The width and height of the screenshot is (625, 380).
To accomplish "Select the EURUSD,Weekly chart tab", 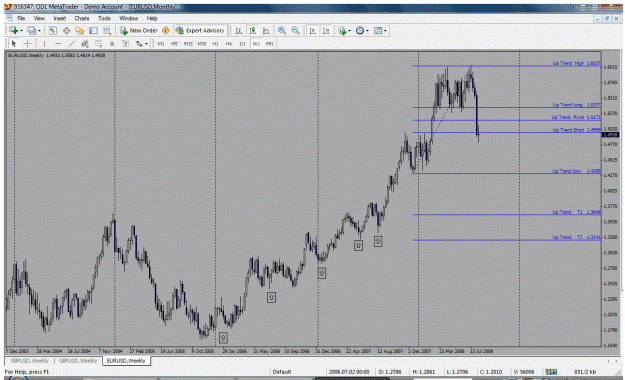I will click(x=126, y=361).
